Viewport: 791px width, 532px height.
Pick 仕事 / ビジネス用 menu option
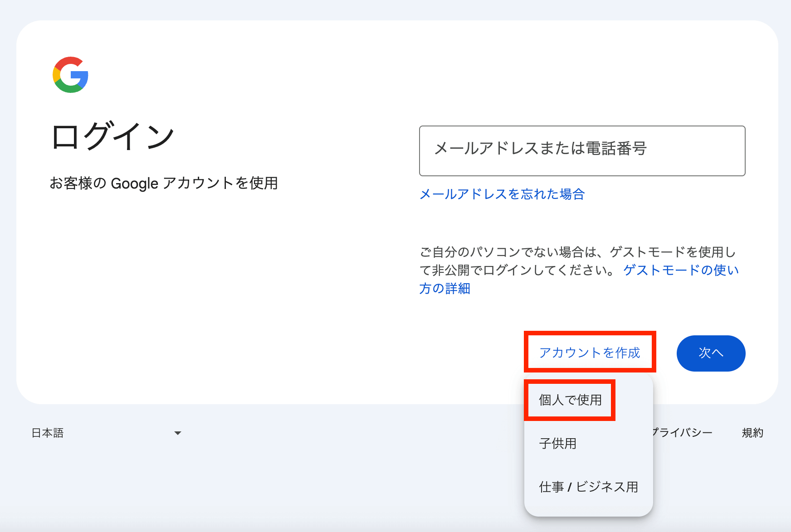[x=588, y=487]
